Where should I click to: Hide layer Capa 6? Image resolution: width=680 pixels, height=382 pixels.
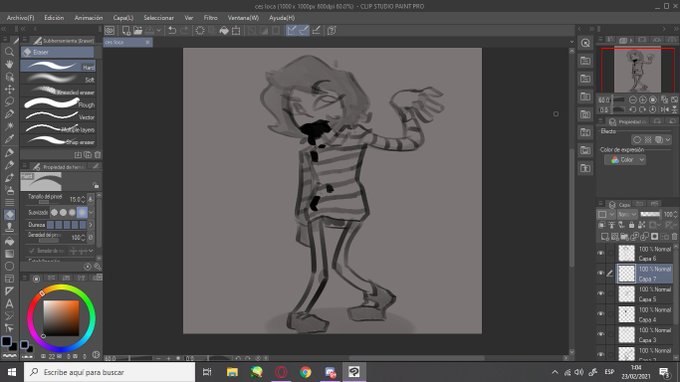click(x=601, y=253)
